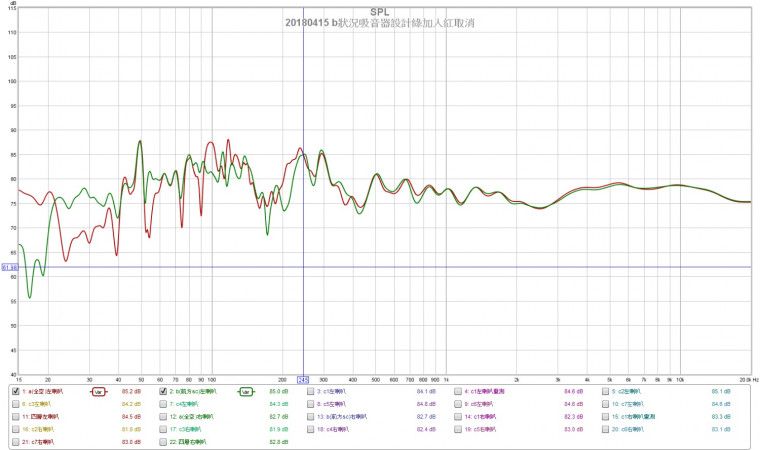Click the 10k frequency axis label
This screenshot has height=450, width=760.
[680, 380]
